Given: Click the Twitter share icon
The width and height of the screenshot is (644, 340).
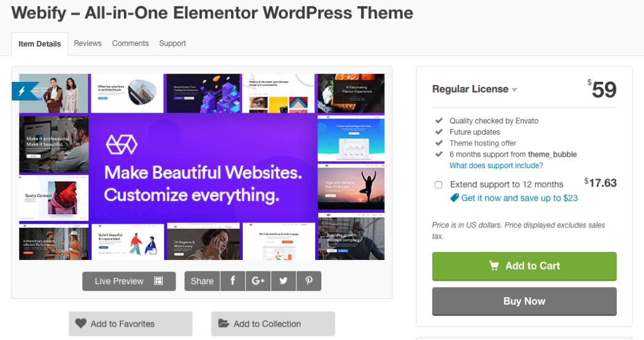Looking at the screenshot, I should click(284, 281).
